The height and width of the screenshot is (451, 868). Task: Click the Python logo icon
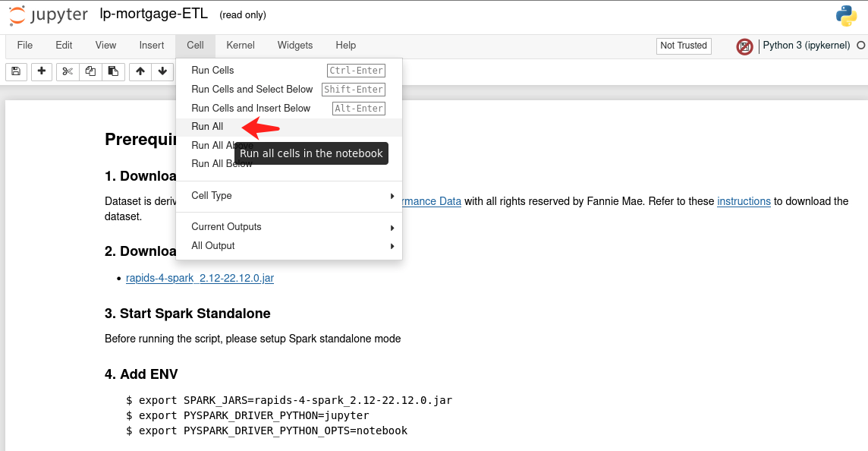846,15
